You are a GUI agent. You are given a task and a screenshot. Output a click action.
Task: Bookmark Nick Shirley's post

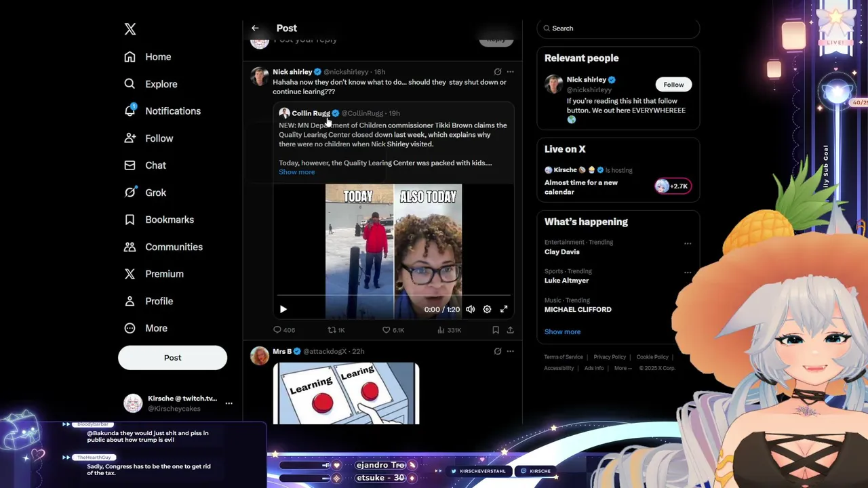496,330
